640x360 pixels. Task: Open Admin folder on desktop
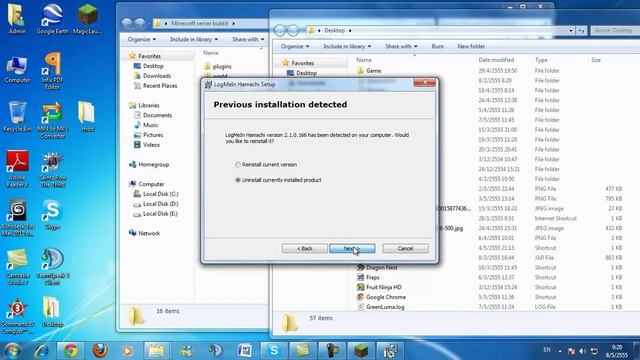[17, 19]
